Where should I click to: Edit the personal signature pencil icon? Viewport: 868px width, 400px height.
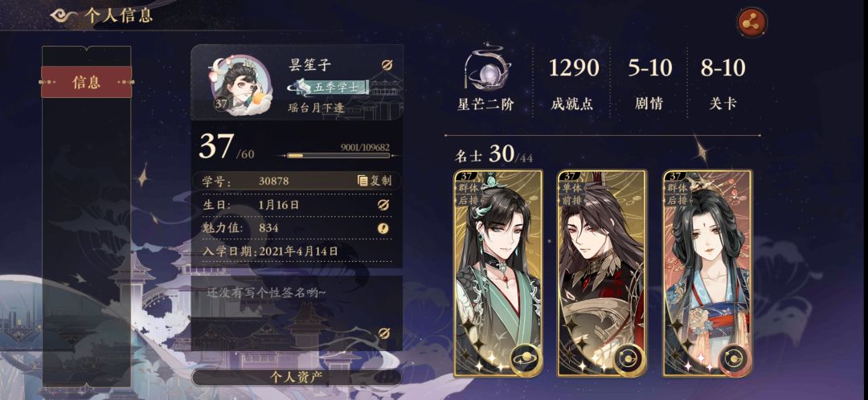click(x=383, y=333)
